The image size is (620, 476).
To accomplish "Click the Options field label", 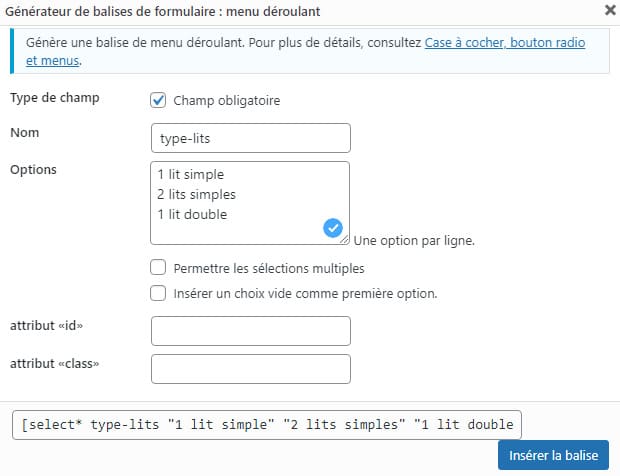I will coord(33,169).
